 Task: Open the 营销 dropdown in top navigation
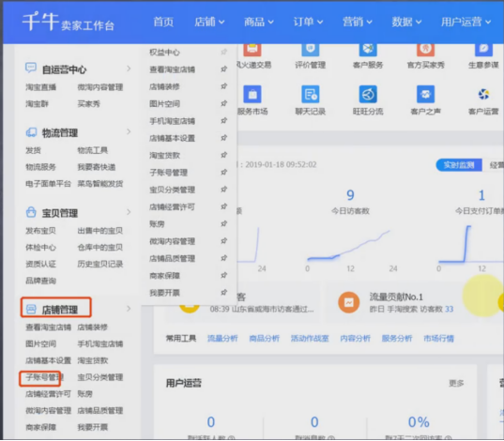(x=358, y=22)
